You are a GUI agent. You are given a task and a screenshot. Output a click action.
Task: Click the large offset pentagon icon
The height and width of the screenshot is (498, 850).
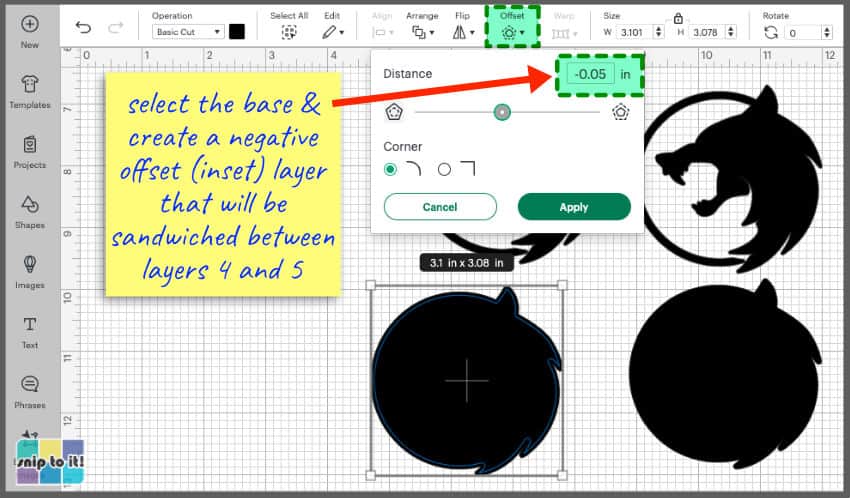click(x=621, y=112)
